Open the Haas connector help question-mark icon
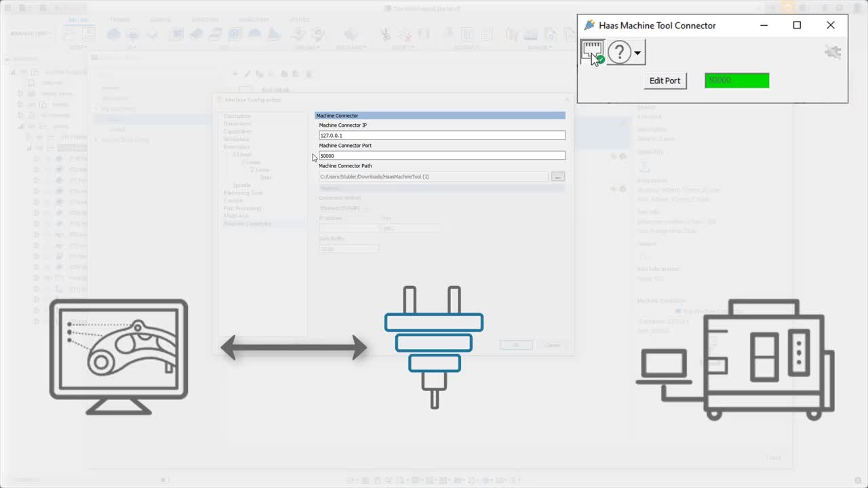 pyautogui.click(x=619, y=52)
